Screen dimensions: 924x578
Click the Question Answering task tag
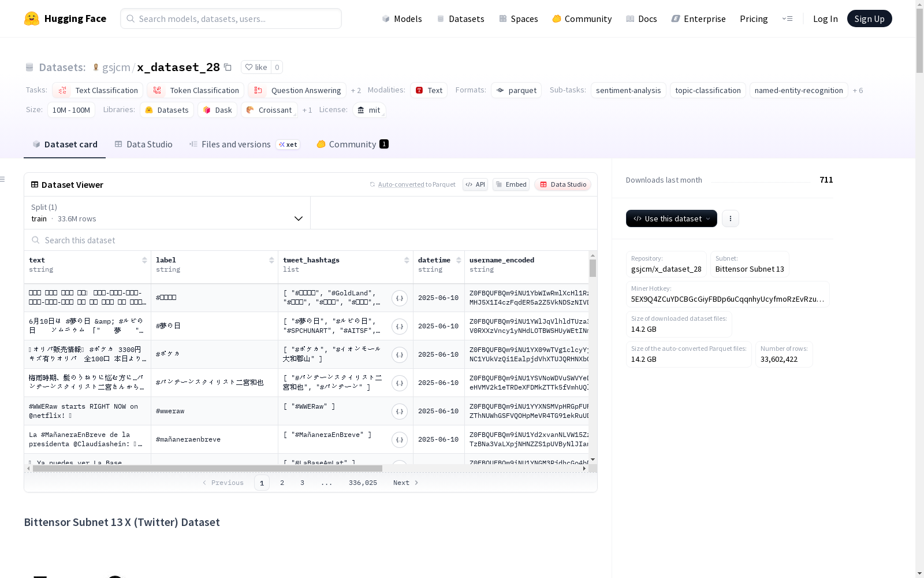pos(297,90)
